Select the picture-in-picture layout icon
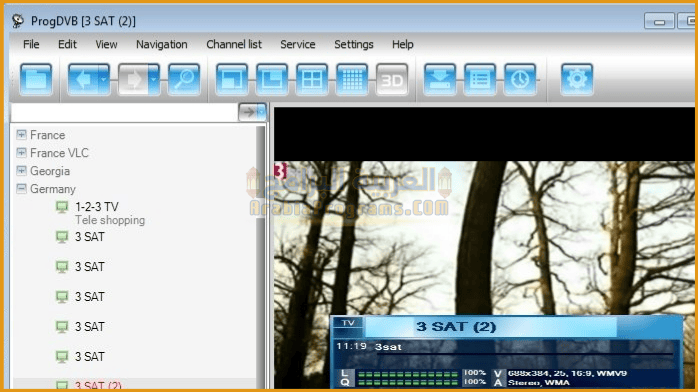This screenshot has width=698, height=392. (x=272, y=79)
